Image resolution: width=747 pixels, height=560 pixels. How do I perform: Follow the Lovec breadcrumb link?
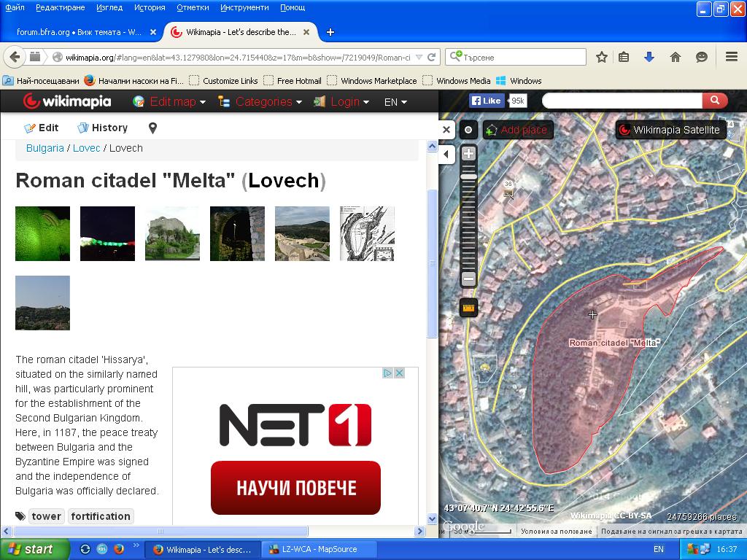point(86,148)
